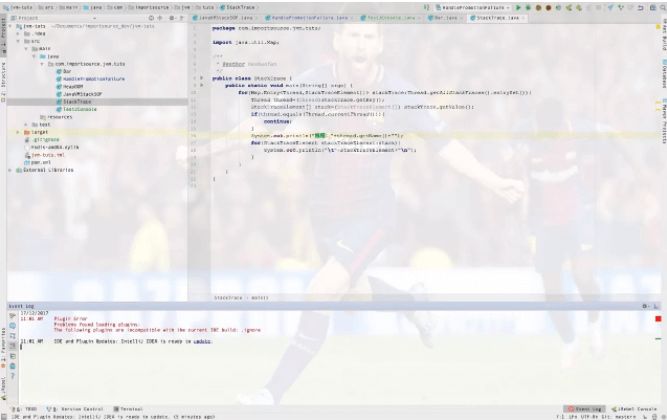Toggle the Maven Projects side panel tab
667x420 pixels.
tap(664, 121)
